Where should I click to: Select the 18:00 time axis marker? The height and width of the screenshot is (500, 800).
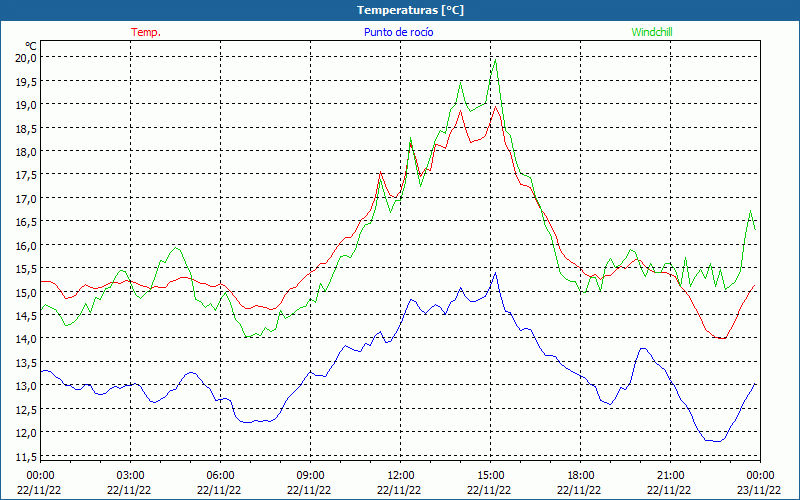pos(580,475)
